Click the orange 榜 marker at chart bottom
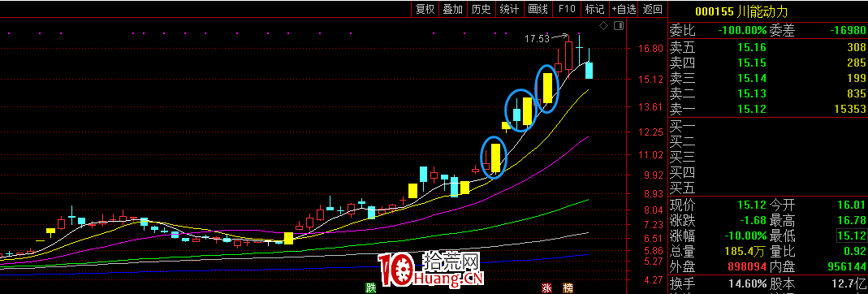This screenshot has width=868, height=294. [568, 288]
